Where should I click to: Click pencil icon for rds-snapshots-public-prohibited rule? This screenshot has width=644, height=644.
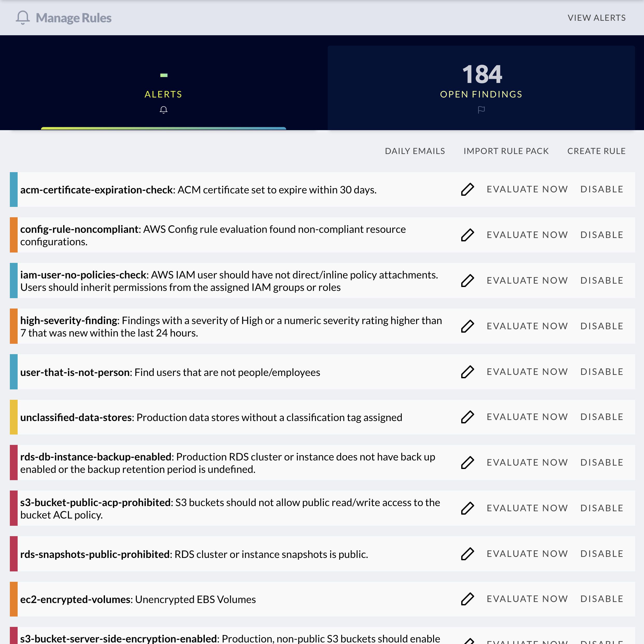467,554
